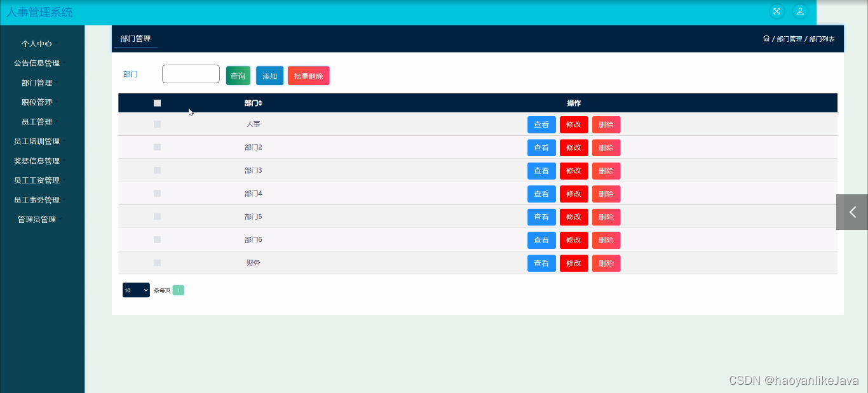Check the checkbox for 部门4 row

(157, 194)
